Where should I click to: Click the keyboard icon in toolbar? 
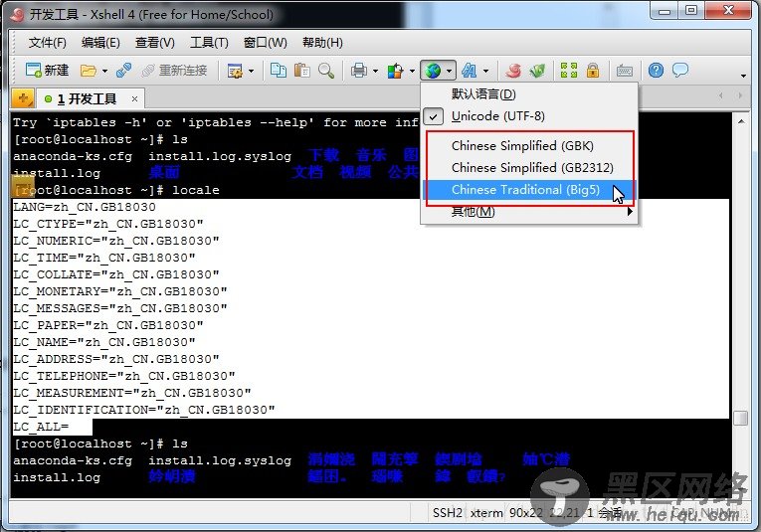(x=624, y=72)
